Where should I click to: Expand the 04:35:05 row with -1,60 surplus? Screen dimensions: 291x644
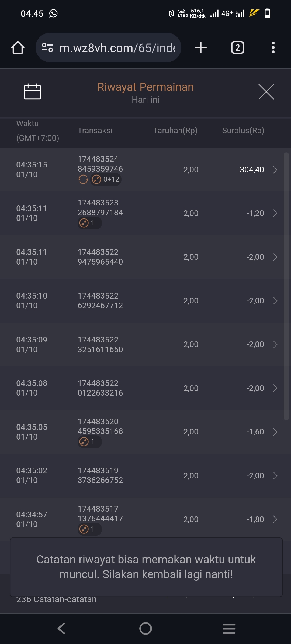(275, 432)
